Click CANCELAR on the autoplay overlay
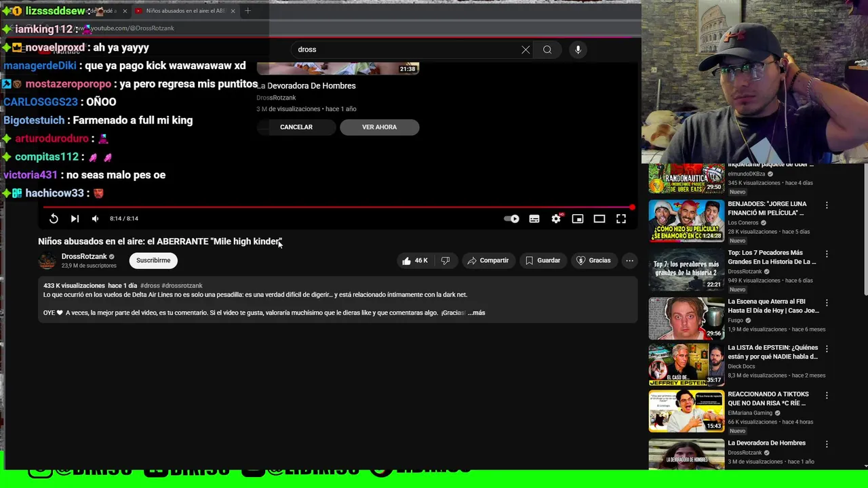 pos(296,127)
